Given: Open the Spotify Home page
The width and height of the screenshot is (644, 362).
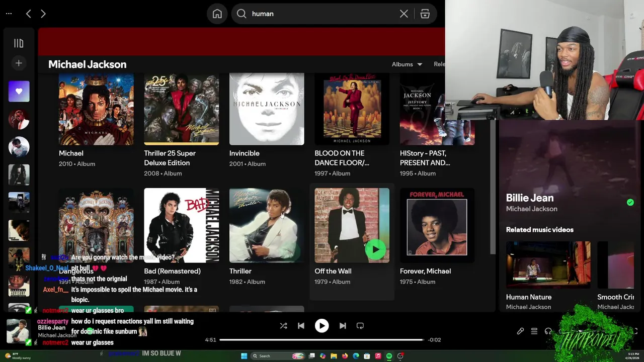Looking at the screenshot, I should click(217, 14).
